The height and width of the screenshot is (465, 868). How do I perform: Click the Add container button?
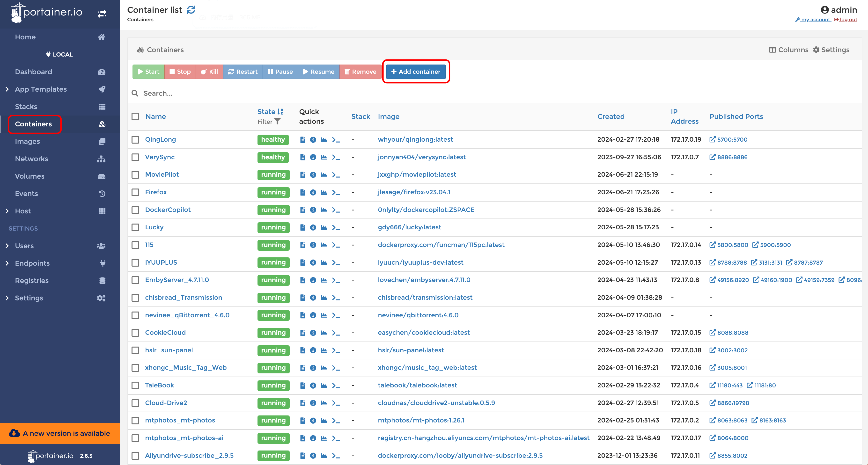coord(415,72)
